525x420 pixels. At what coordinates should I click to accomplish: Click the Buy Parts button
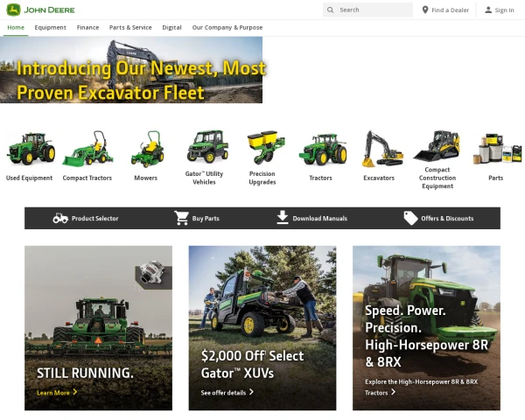tap(197, 219)
